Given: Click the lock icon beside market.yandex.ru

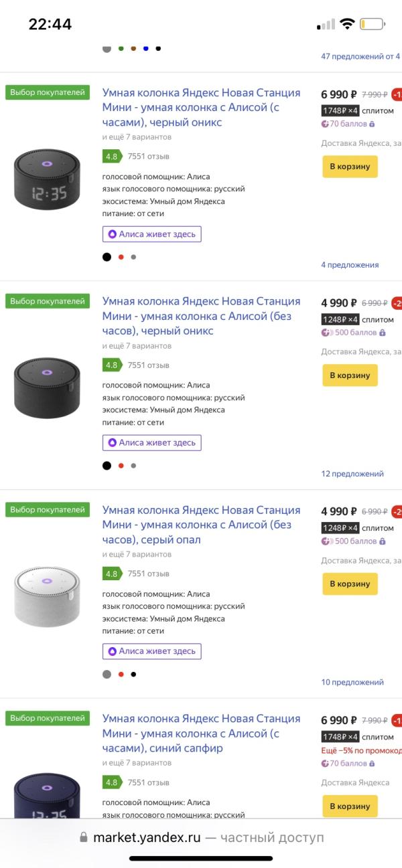Looking at the screenshot, I should click(84, 837).
